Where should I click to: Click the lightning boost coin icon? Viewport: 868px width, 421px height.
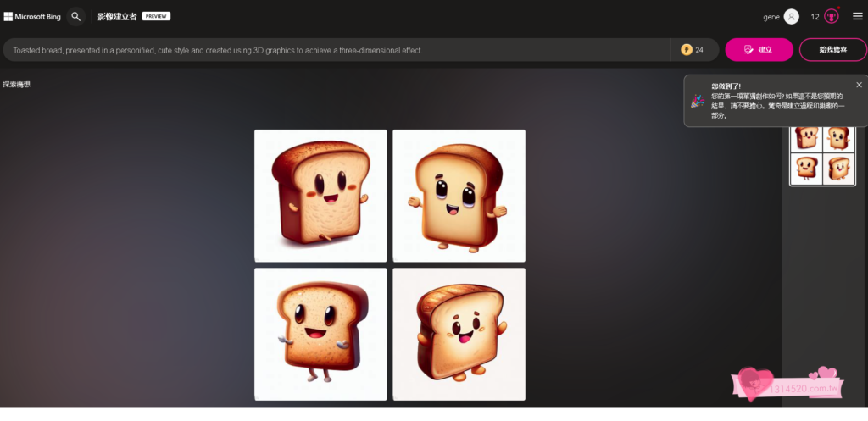686,50
